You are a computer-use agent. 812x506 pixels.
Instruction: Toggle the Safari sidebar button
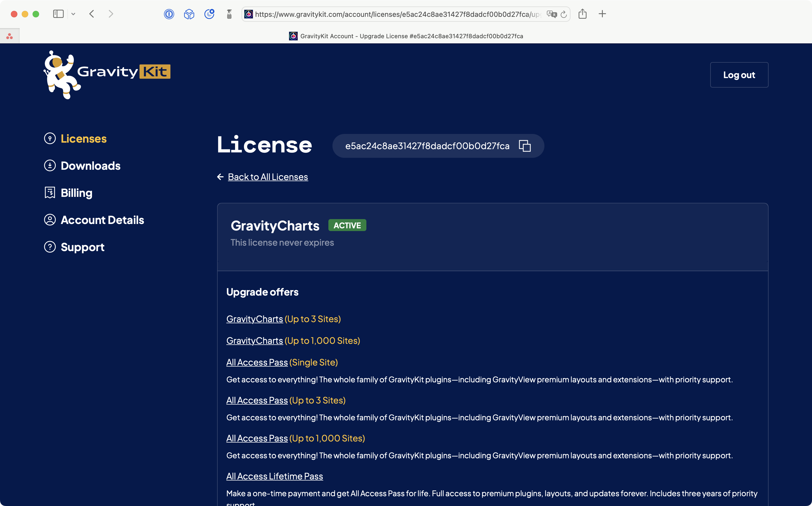[58, 14]
